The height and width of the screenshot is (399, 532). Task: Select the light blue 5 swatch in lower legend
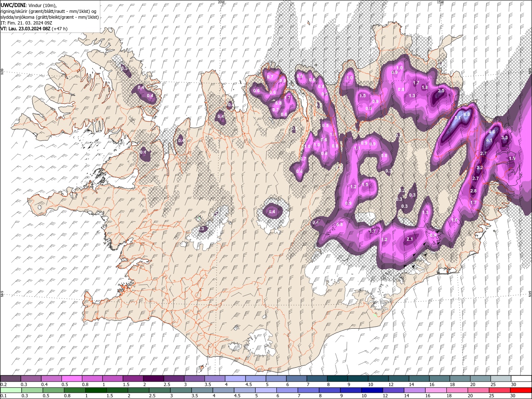click(x=266, y=390)
